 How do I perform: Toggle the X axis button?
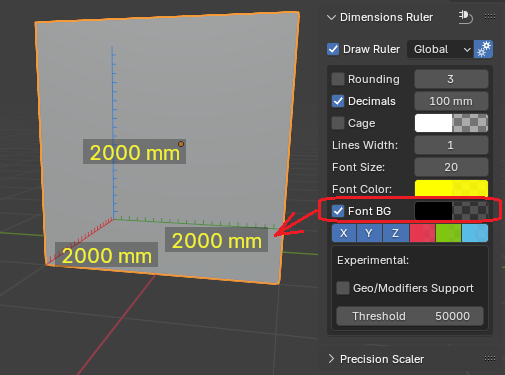344,233
